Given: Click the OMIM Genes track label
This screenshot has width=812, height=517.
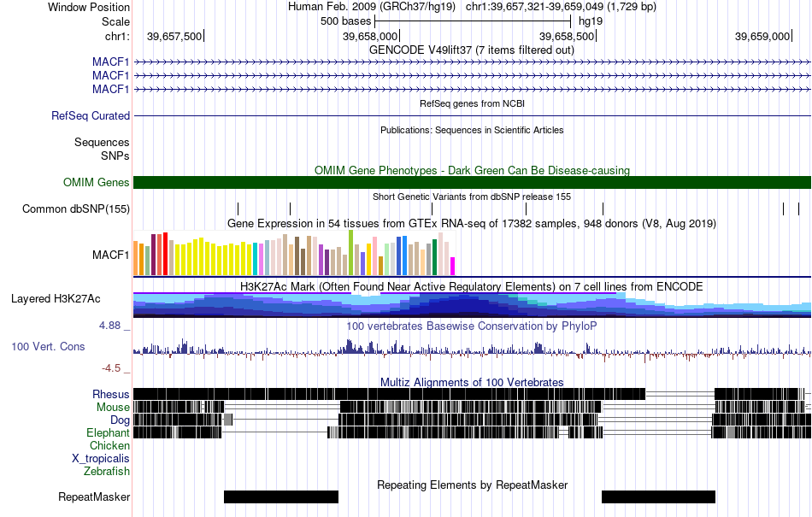Looking at the screenshot, I should click(x=97, y=183).
